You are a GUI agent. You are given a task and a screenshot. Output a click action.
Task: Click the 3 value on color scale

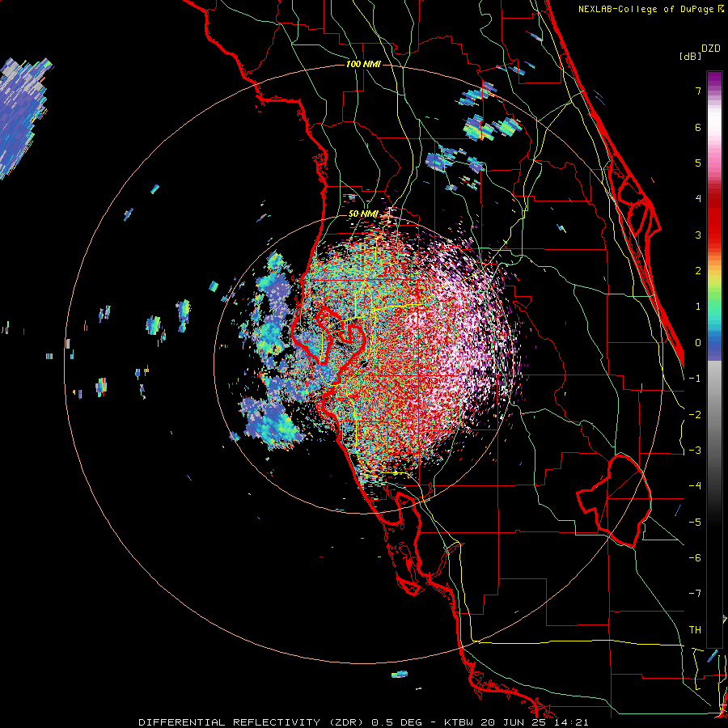point(698,235)
